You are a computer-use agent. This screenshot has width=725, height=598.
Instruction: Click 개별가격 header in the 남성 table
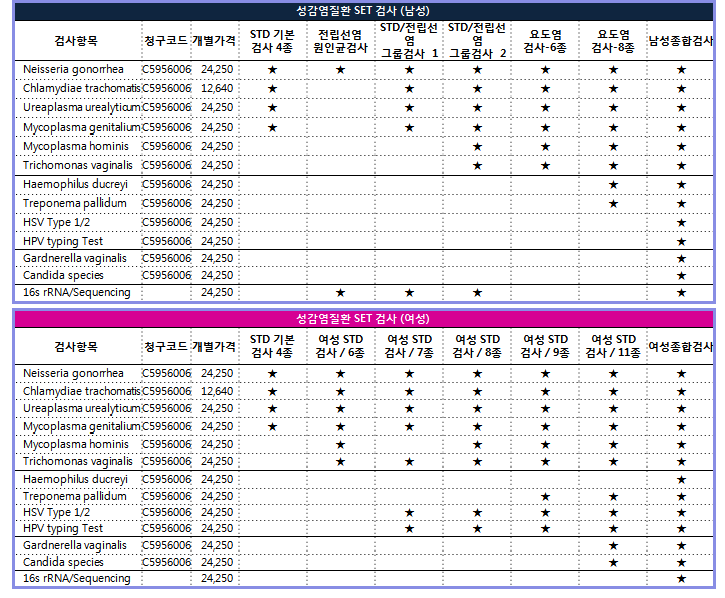[x=214, y=41]
